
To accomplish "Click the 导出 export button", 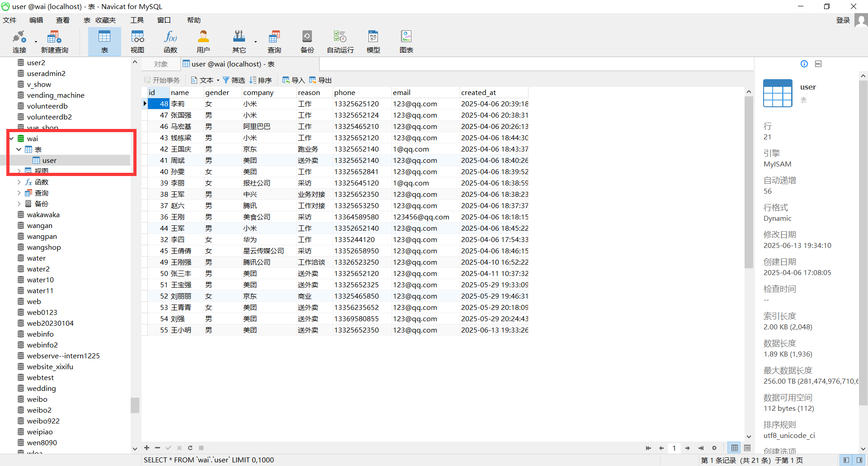I will [x=321, y=80].
